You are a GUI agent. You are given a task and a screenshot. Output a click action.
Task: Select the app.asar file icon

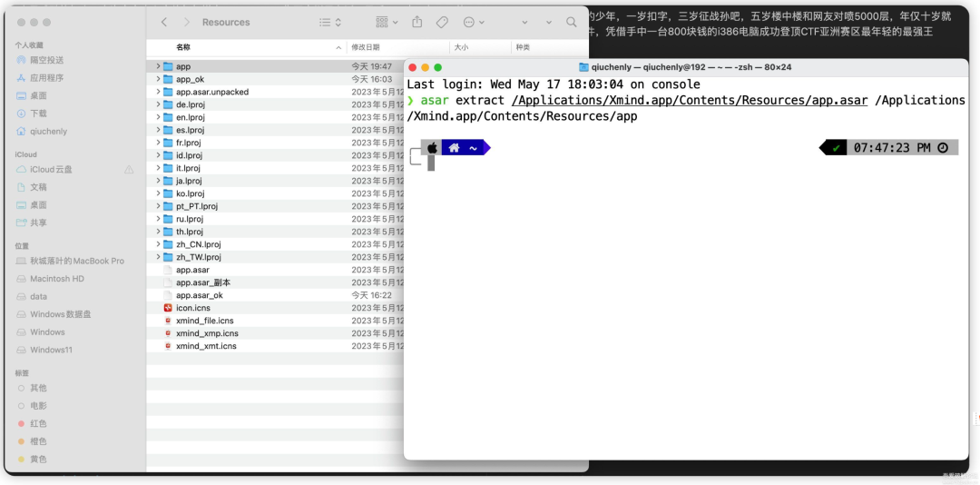click(x=168, y=270)
